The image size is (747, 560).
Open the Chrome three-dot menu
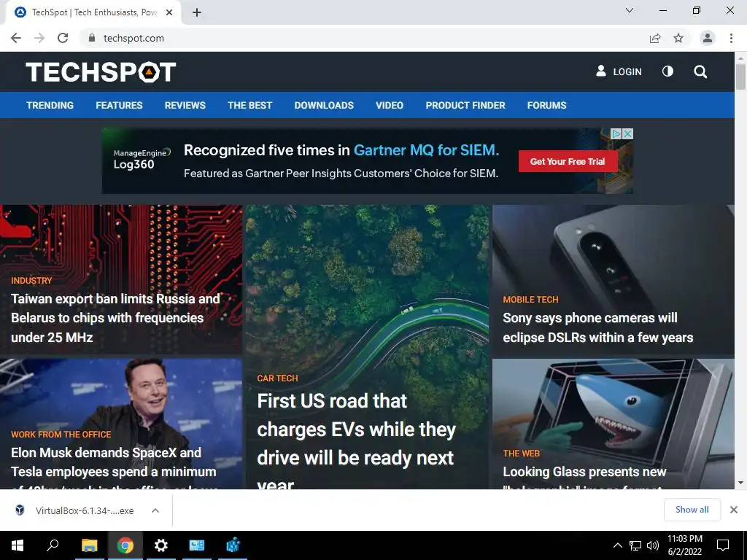(x=731, y=38)
